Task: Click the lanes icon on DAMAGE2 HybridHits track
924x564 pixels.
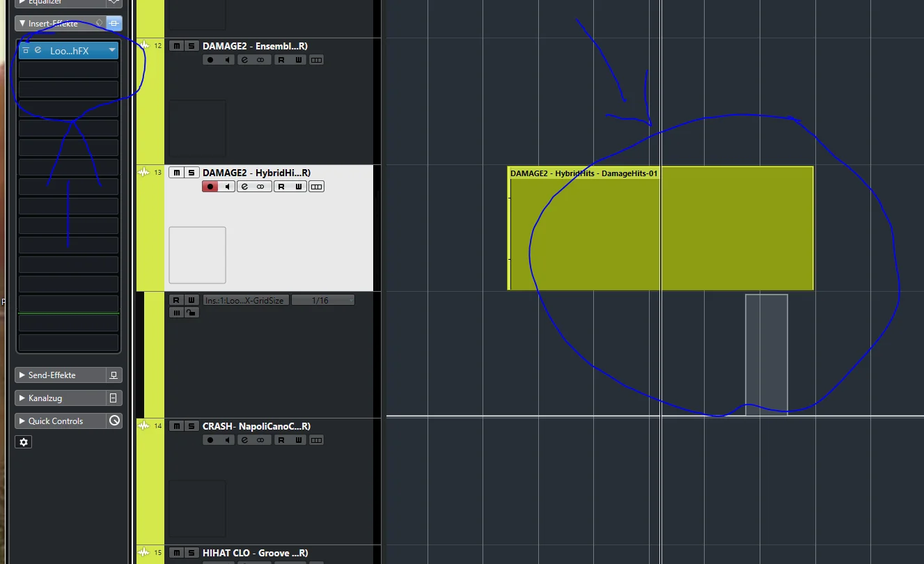Action: 317,187
